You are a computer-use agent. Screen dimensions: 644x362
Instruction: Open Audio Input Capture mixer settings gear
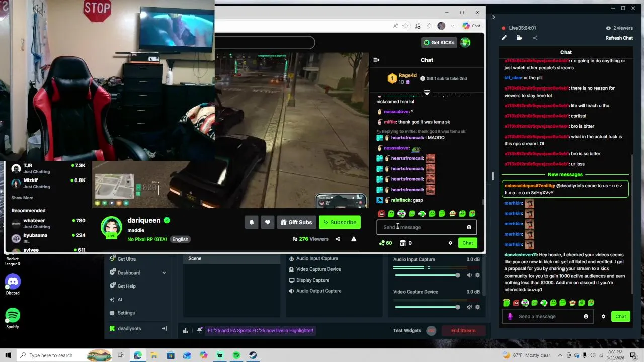[477, 275]
